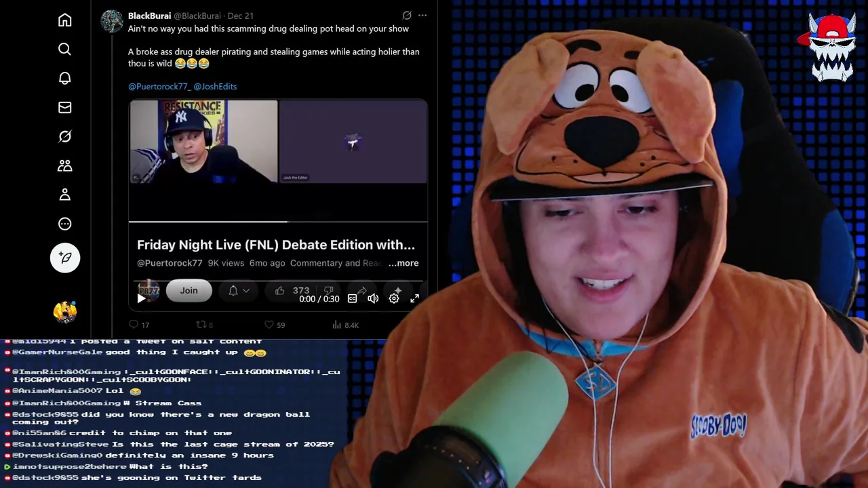This screenshot has height=488, width=868.
Task: Click the round white Post compose button
Action: (65, 258)
